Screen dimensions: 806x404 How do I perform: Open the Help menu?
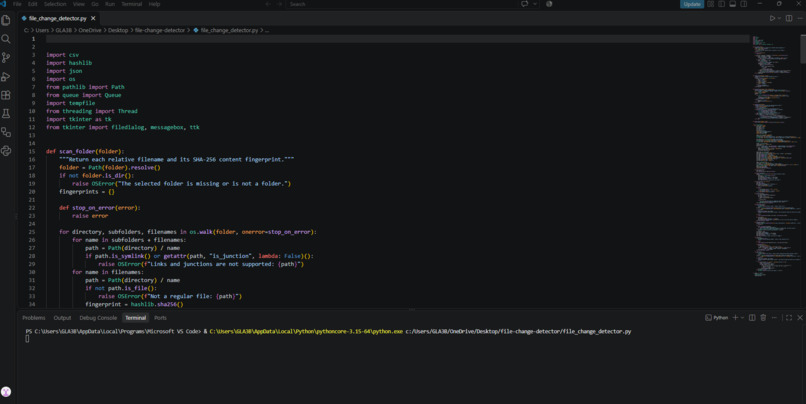(x=154, y=4)
